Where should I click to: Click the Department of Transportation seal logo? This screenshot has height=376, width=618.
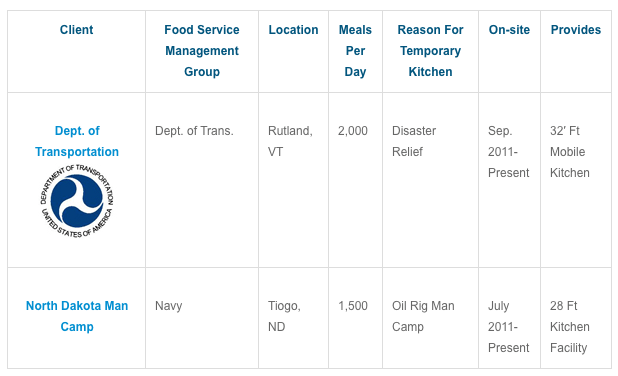pos(77,201)
